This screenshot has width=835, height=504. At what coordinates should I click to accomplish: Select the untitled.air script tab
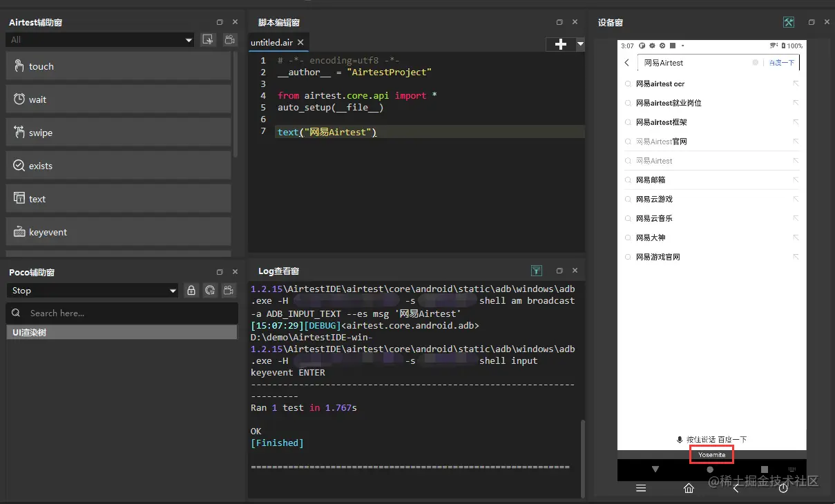272,42
